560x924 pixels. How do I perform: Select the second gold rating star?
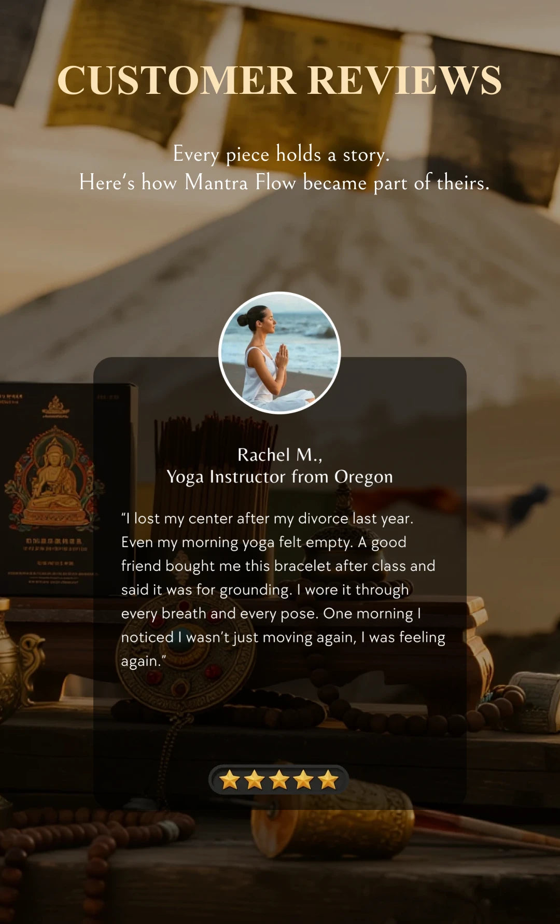point(255,779)
